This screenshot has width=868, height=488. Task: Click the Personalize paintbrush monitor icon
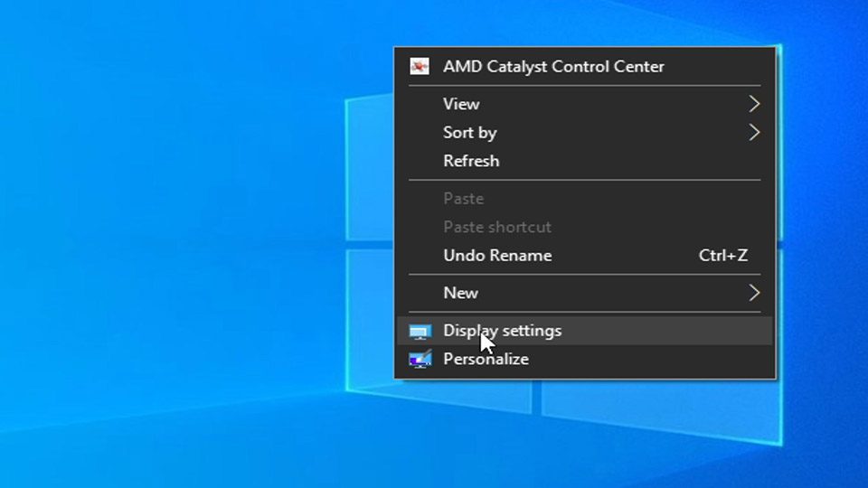point(420,359)
